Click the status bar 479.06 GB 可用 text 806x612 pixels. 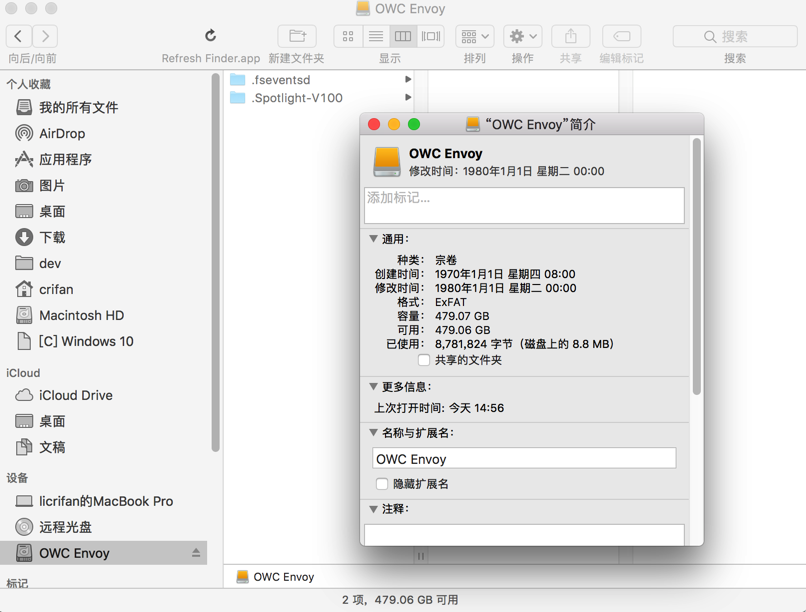[x=416, y=600]
